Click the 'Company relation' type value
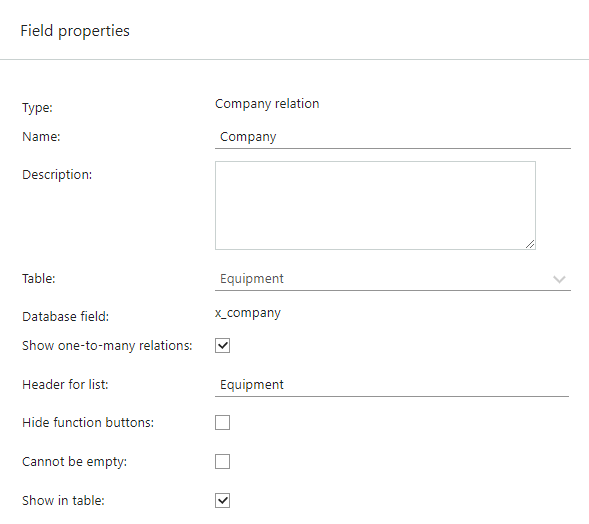 tap(267, 104)
